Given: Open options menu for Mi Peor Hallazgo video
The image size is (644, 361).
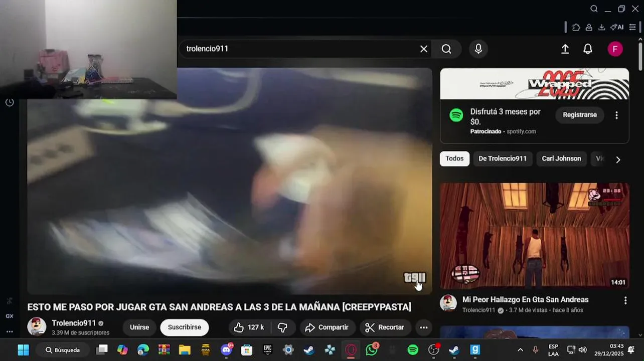Looking at the screenshot, I should click(625, 300).
